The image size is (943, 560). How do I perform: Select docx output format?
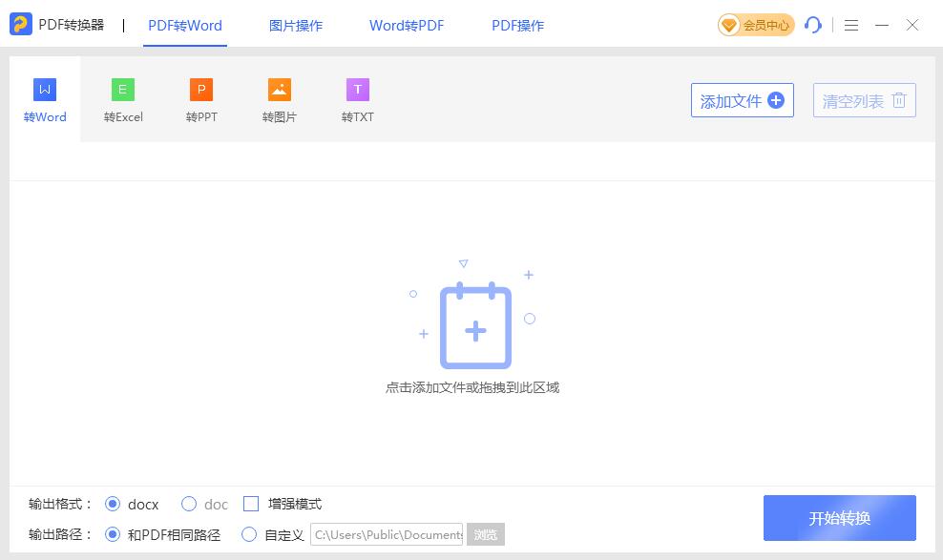(114, 504)
